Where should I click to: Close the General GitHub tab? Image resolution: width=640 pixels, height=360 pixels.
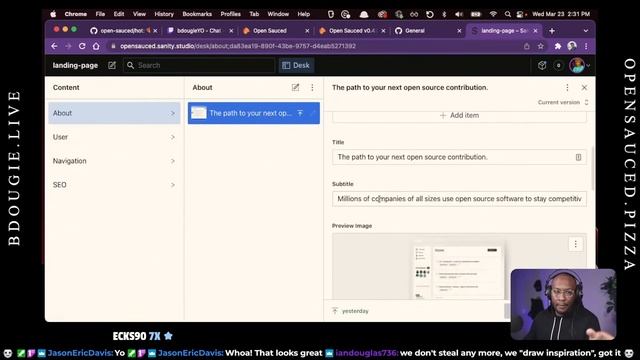[x=459, y=31]
